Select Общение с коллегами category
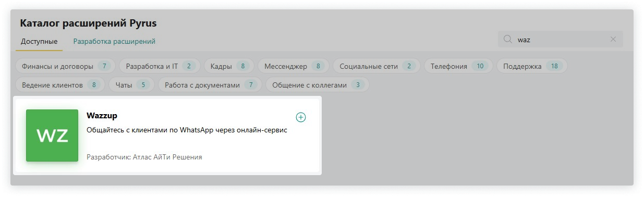 pyautogui.click(x=318, y=85)
